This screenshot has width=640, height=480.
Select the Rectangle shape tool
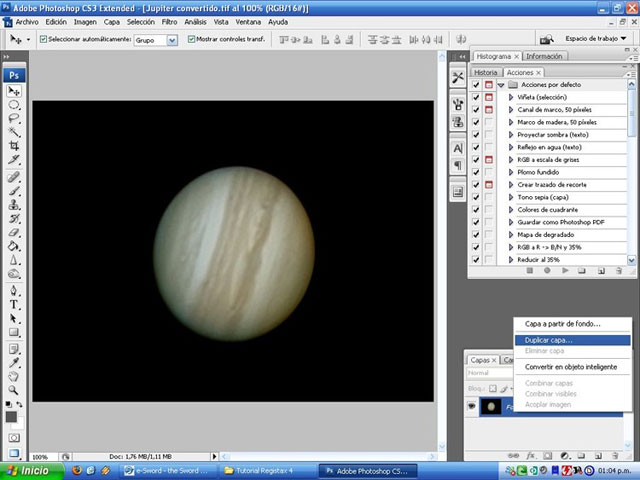14,332
